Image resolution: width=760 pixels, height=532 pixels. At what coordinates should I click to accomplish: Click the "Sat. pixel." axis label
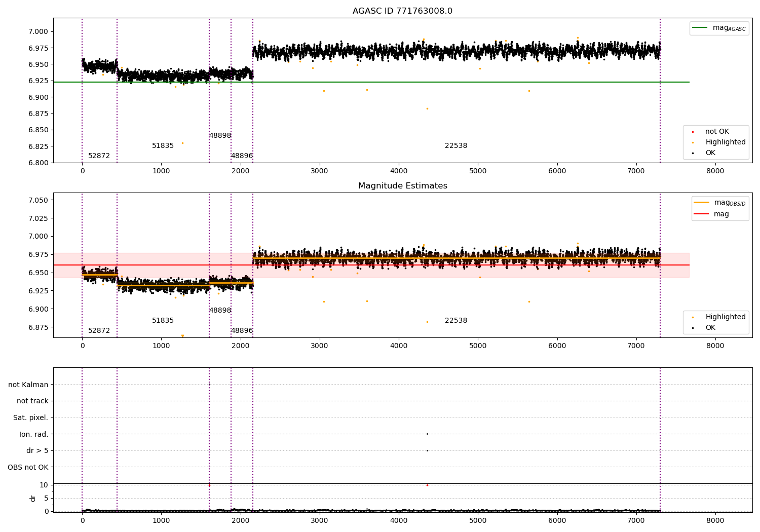click(30, 417)
